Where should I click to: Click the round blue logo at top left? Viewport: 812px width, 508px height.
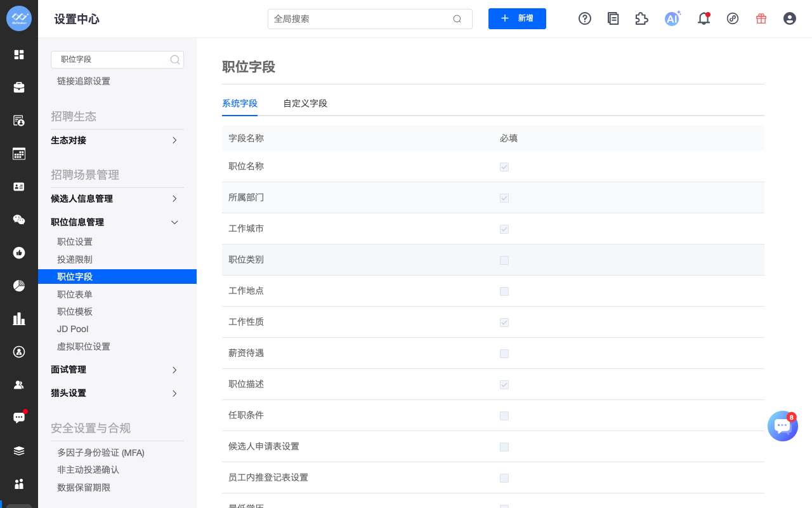pos(19,18)
